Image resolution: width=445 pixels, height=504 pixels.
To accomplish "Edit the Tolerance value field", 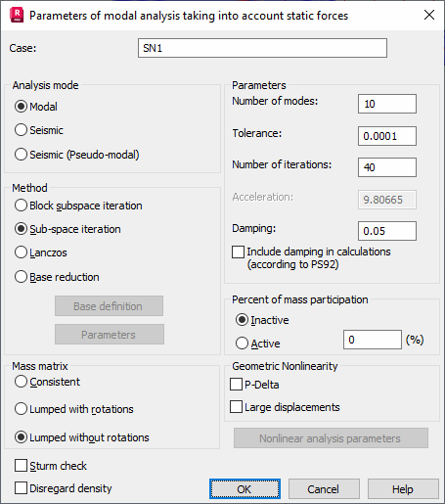I will click(x=387, y=136).
